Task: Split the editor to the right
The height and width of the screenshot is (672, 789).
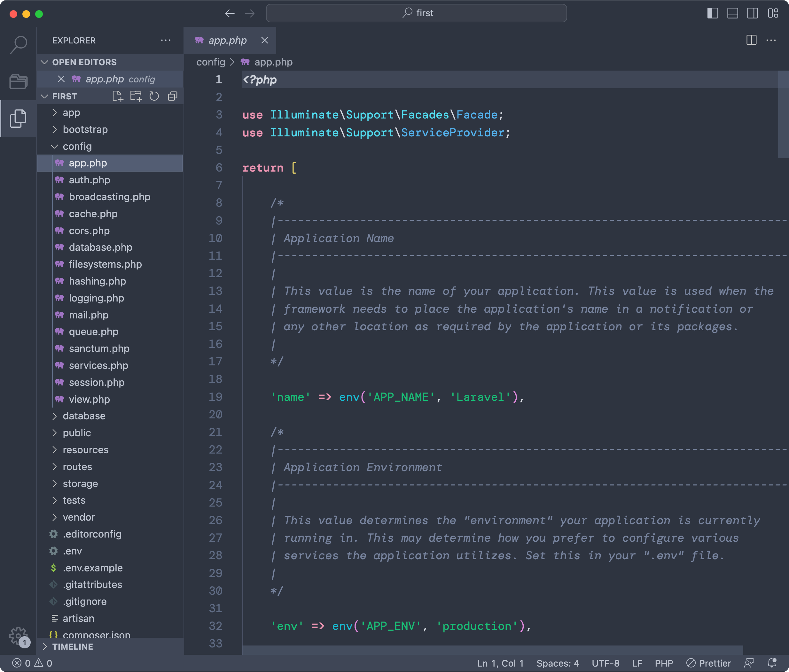Action: [751, 40]
